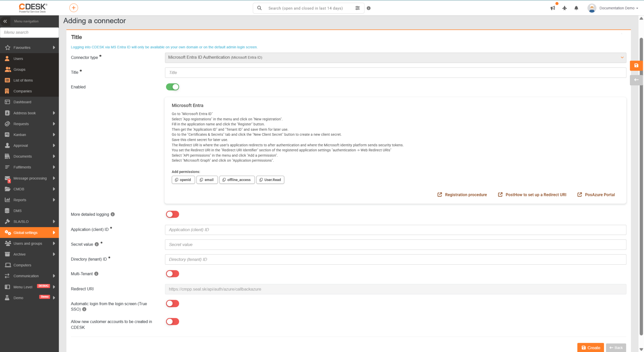
Task: Open the Connector type dropdown
Action: (395, 58)
